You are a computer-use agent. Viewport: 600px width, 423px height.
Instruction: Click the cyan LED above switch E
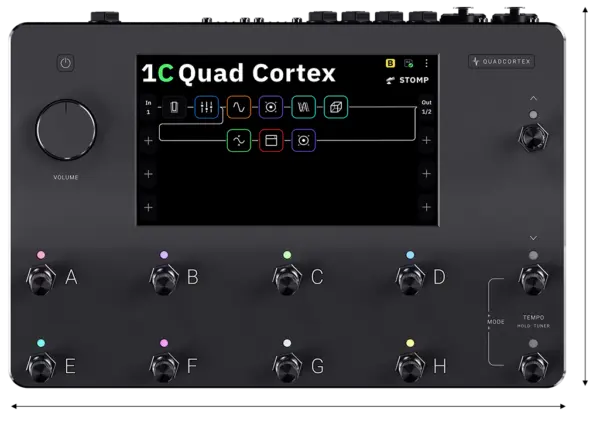(41, 343)
